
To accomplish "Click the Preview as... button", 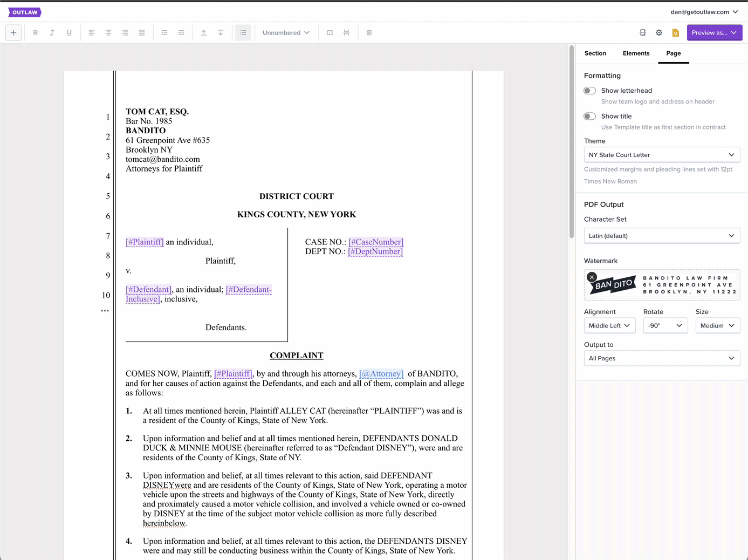I will point(714,33).
